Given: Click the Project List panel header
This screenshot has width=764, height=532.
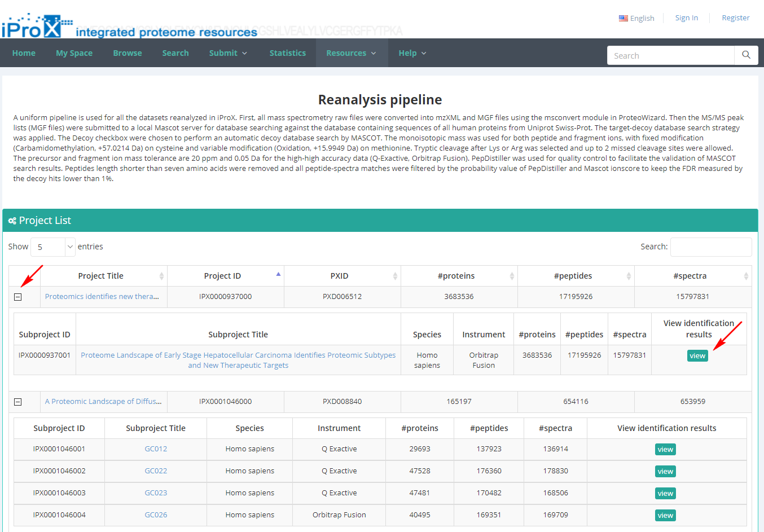Looking at the screenshot, I should tap(380, 221).
